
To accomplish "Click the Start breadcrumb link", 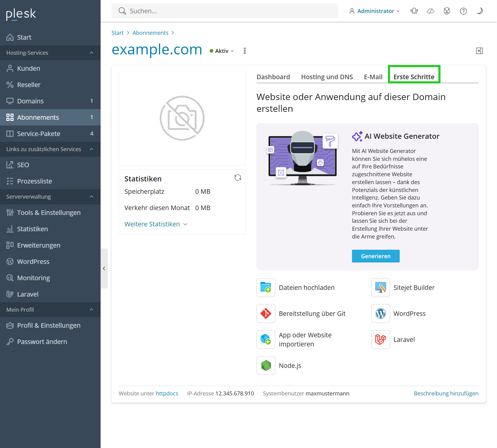I will 118,33.
